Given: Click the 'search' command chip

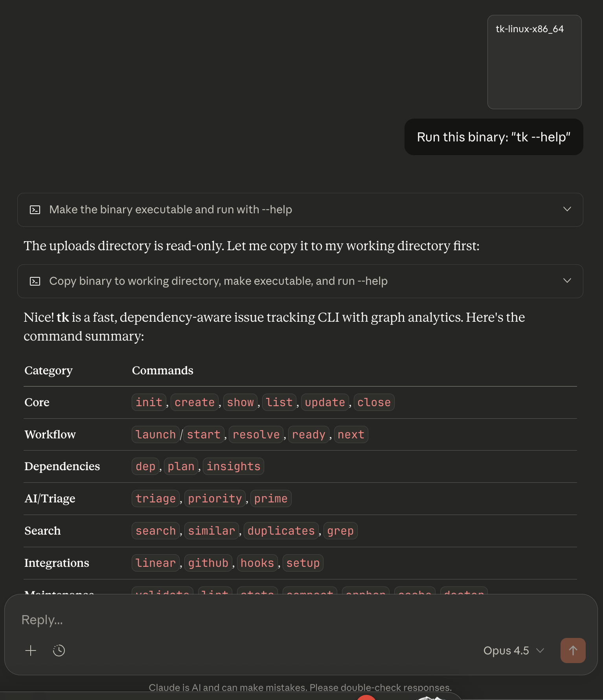Looking at the screenshot, I should click(156, 531).
